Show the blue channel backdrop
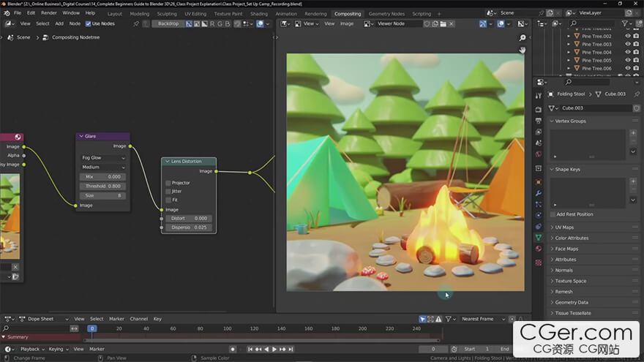 pyautogui.click(x=228, y=24)
